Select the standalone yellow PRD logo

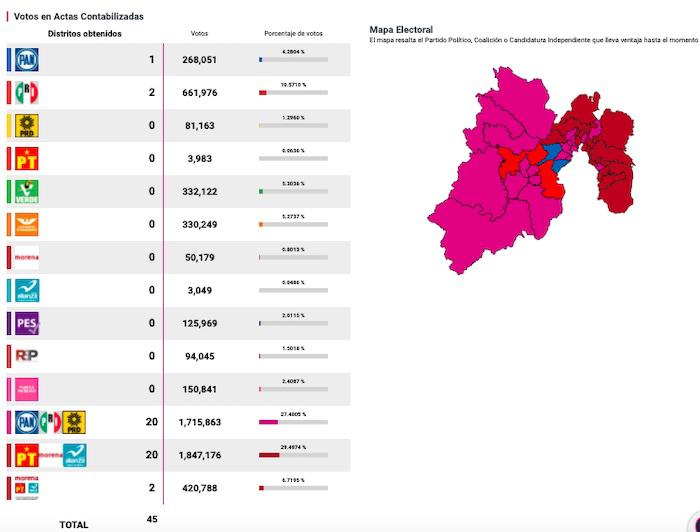27,126
